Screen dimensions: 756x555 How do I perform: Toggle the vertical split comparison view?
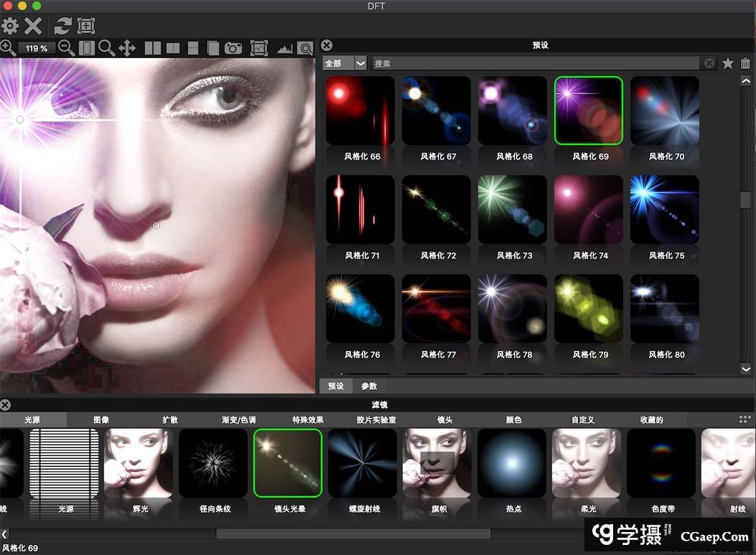coord(172,48)
